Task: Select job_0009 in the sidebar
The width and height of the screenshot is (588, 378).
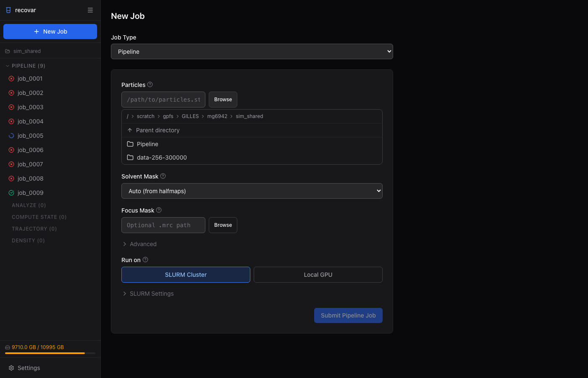Action: [50, 193]
